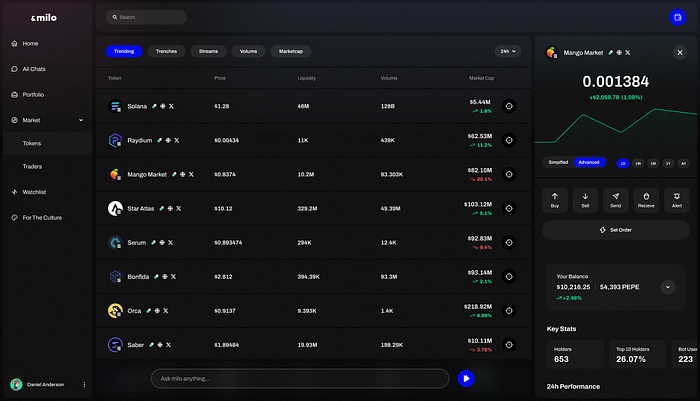The width and height of the screenshot is (700, 401).
Task: Click the blue send button in chat bar
Action: click(x=466, y=379)
